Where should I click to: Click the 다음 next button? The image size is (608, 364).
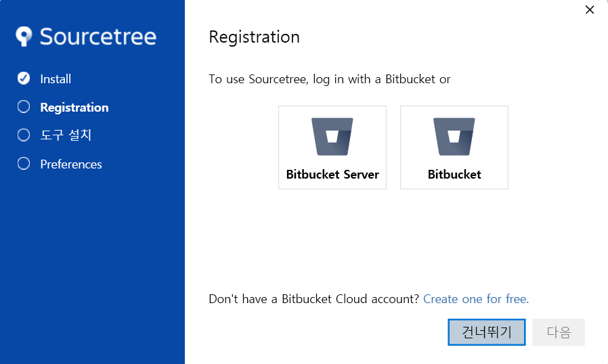tap(559, 332)
